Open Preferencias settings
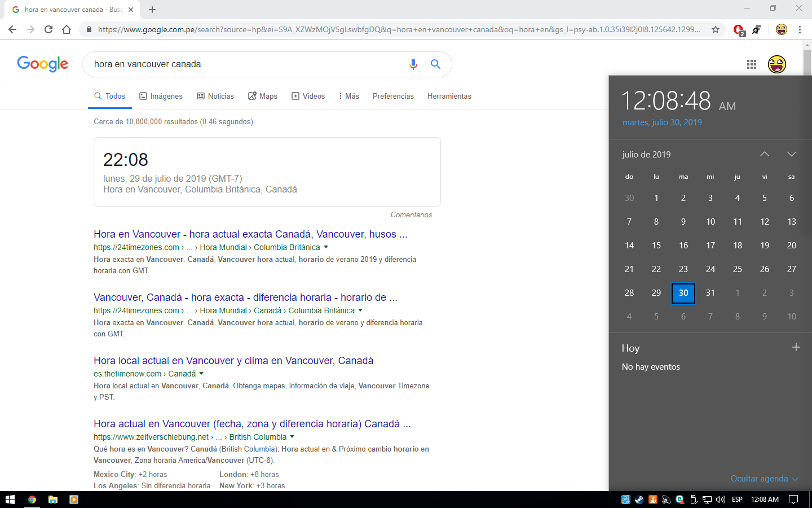The width and height of the screenshot is (812, 508). pos(393,96)
